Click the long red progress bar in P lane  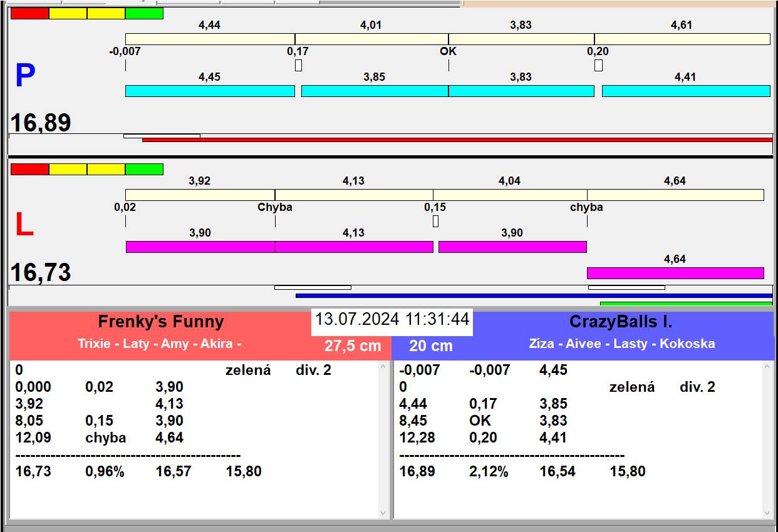pos(457,140)
